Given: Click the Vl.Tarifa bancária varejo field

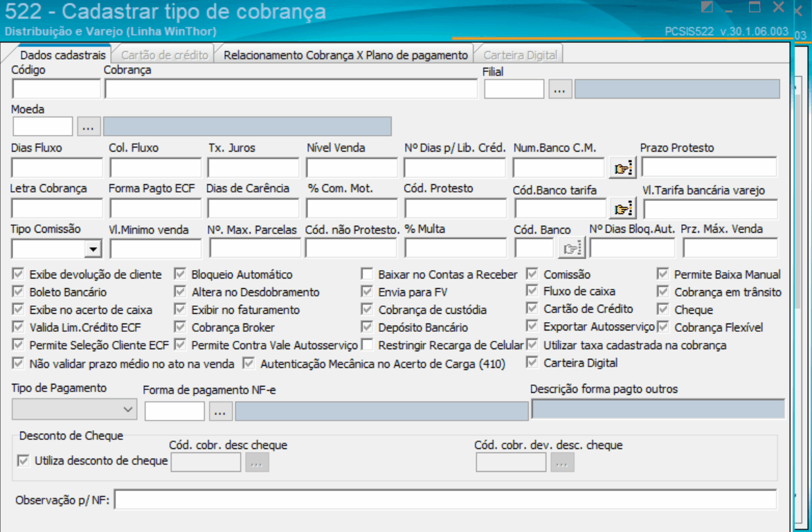Looking at the screenshot, I should coord(710,209).
